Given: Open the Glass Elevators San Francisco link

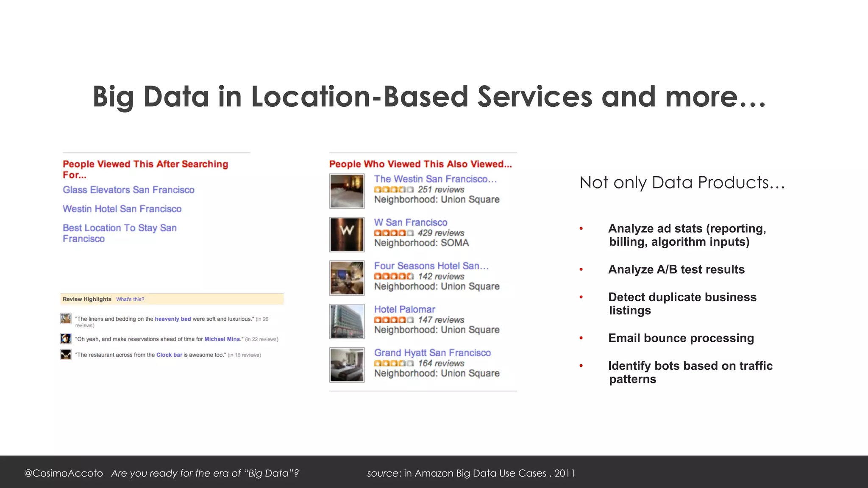Looking at the screenshot, I should pyautogui.click(x=128, y=190).
